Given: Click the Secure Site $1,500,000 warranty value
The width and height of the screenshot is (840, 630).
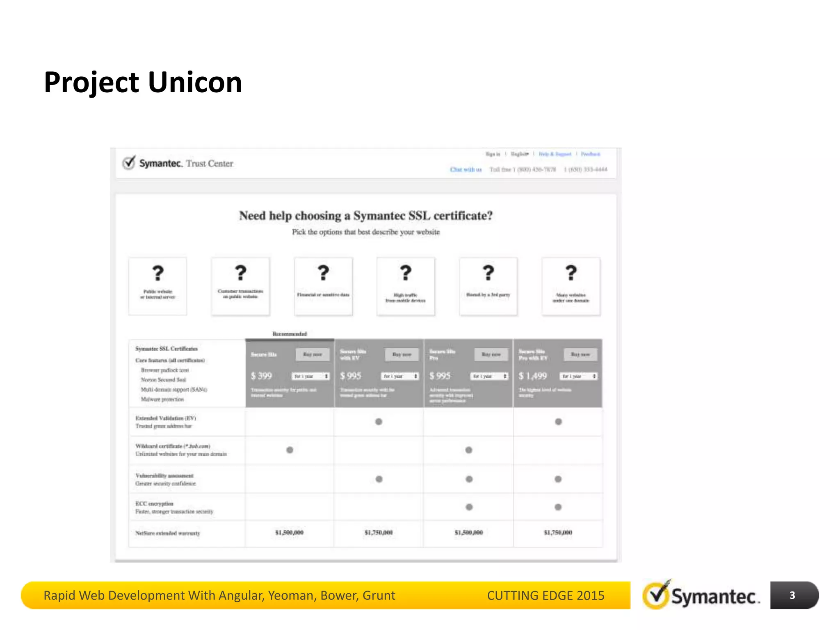Looking at the screenshot, I should click(290, 532).
